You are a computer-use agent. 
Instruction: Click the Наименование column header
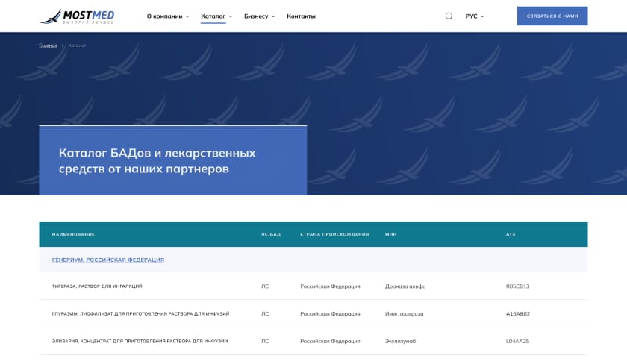tap(73, 234)
